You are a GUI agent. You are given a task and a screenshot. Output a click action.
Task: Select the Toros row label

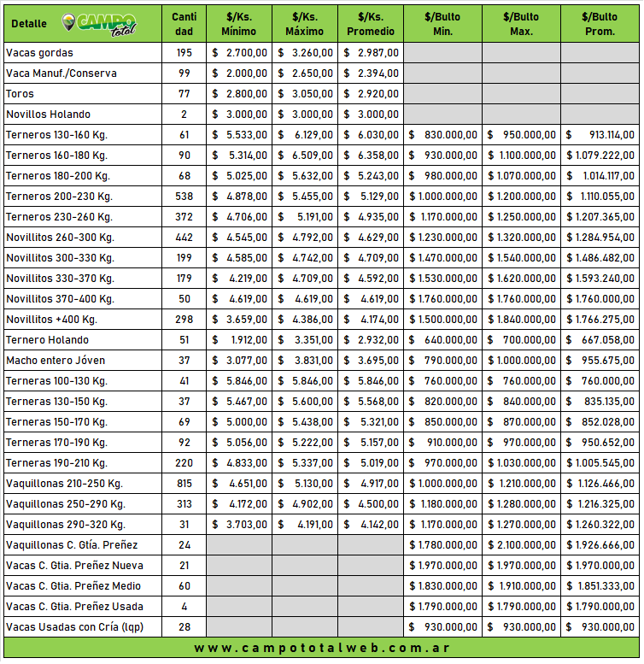coord(20,94)
